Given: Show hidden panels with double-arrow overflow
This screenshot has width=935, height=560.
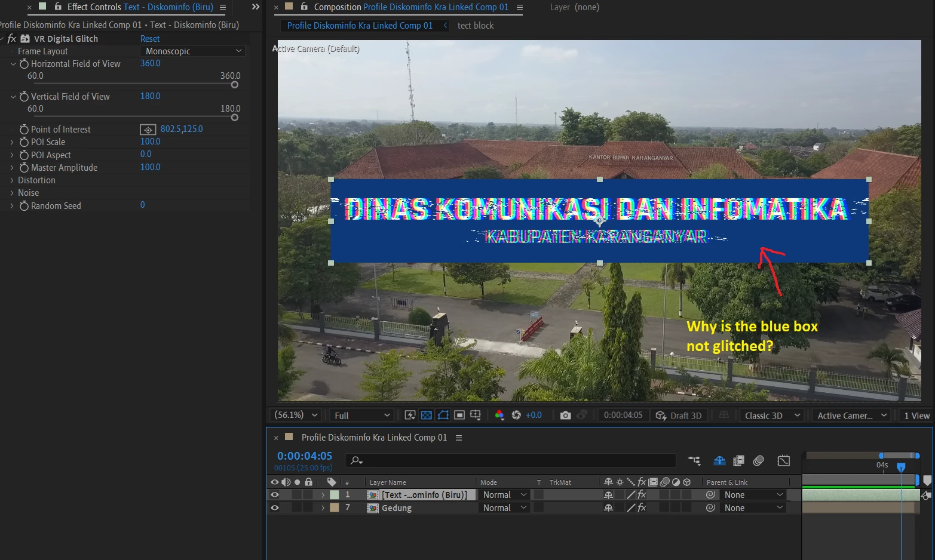Looking at the screenshot, I should [256, 7].
